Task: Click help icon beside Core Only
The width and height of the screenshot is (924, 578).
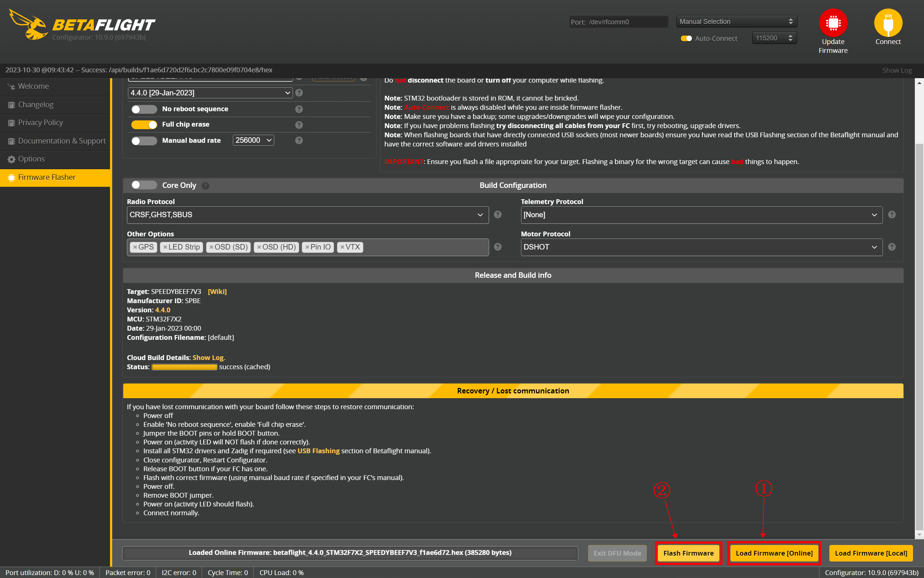Action: coord(205,186)
